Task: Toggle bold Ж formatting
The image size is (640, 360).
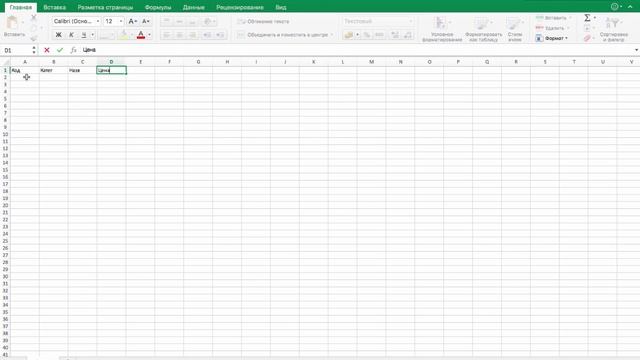Action: click(x=58, y=35)
